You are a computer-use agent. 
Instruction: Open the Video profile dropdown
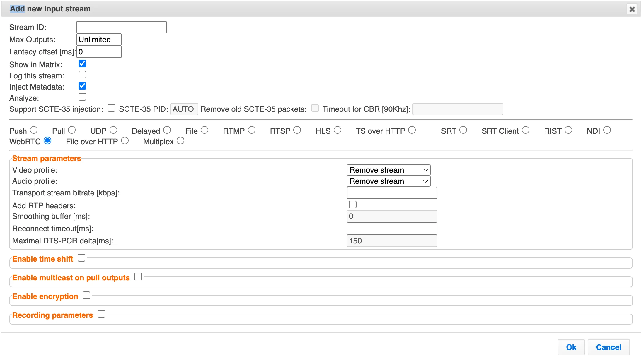tap(388, 170)
